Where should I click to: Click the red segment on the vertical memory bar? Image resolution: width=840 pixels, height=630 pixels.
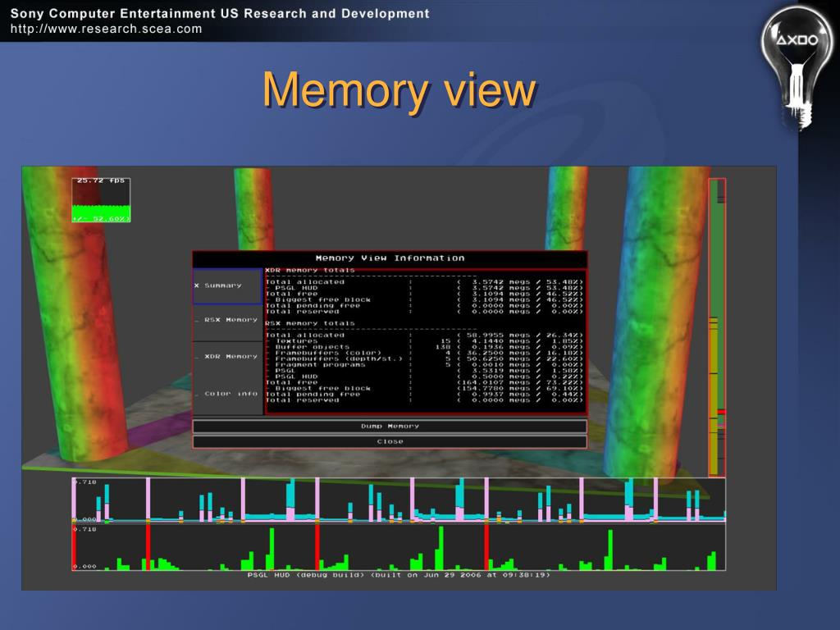[x=722, y=412]
